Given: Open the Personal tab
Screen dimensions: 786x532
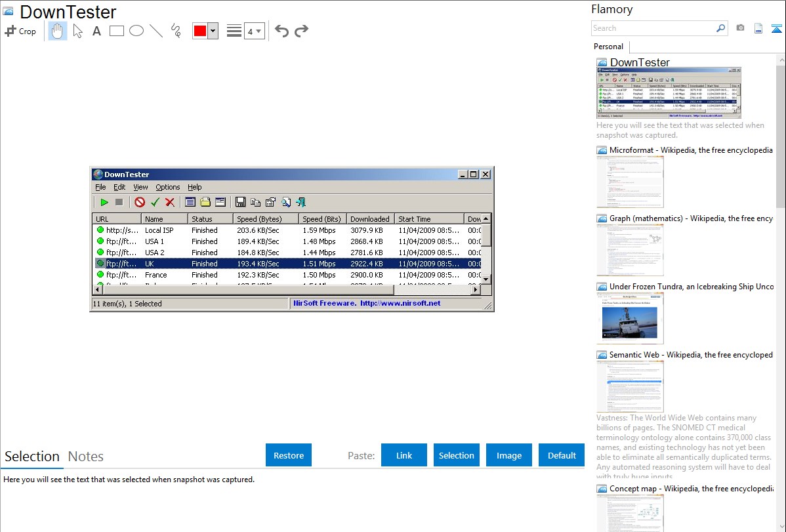Looking at the screenshot, I should [x=608, y=47].
